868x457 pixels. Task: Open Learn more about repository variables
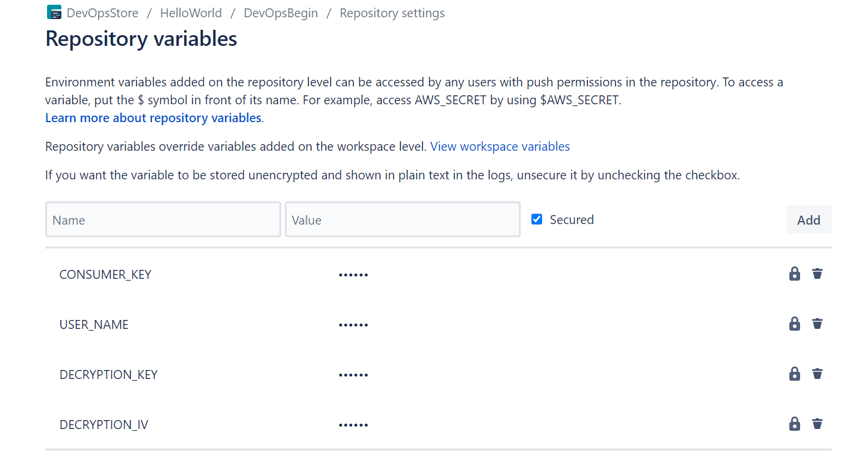(x=153, y=117)
